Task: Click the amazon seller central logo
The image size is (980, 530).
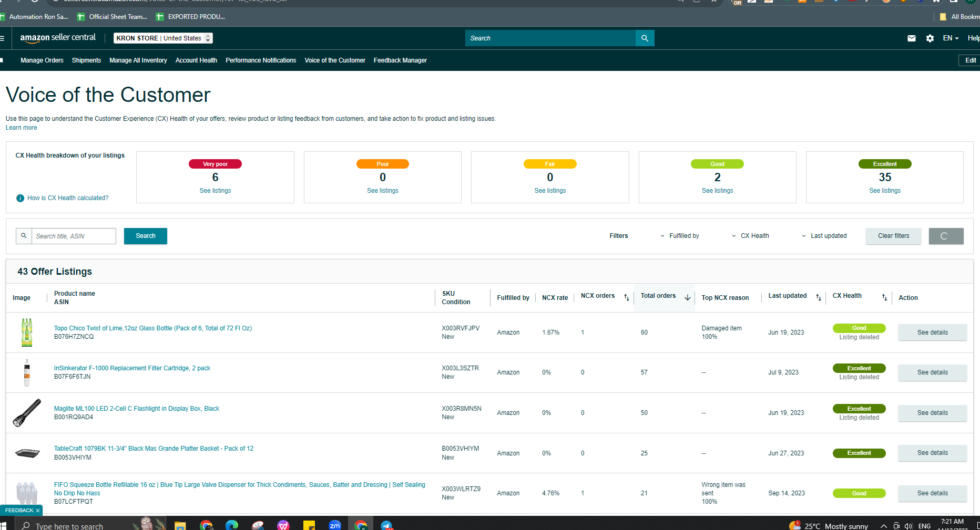Action: click(x=58, y=38)
